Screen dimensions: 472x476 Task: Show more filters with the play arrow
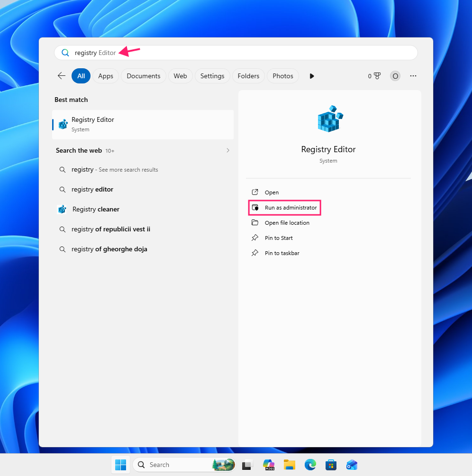[x=312, y=76]
